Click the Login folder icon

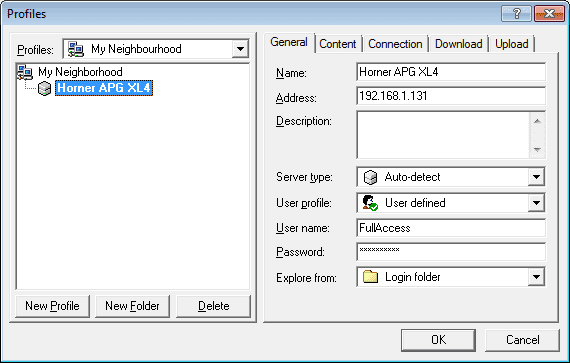pos(370,277)
